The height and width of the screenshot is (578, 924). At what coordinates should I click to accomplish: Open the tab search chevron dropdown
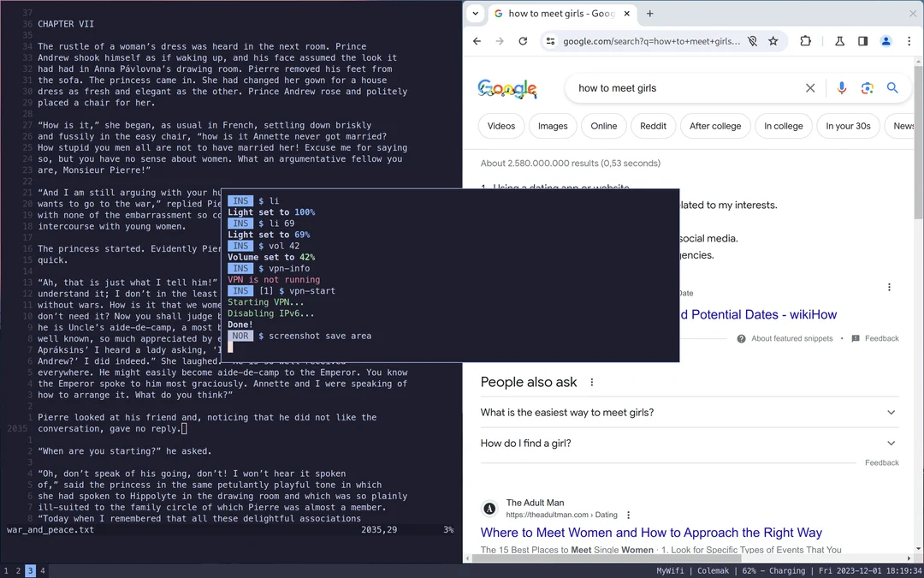(x=476, y=14)
